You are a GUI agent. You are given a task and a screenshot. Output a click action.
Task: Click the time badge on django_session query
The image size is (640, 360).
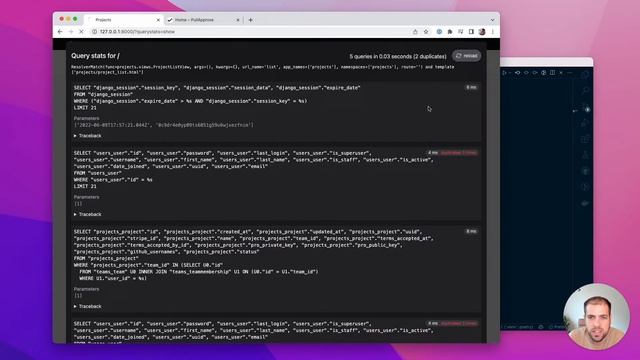(471, 87)
